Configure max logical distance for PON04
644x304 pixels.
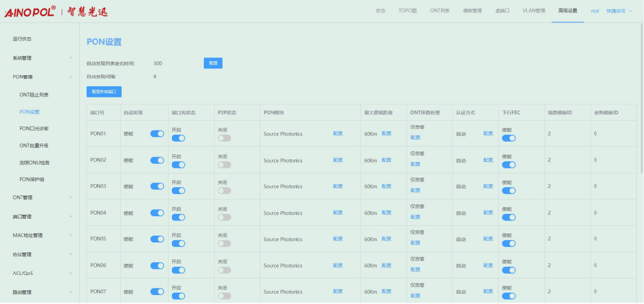point(386,212)
